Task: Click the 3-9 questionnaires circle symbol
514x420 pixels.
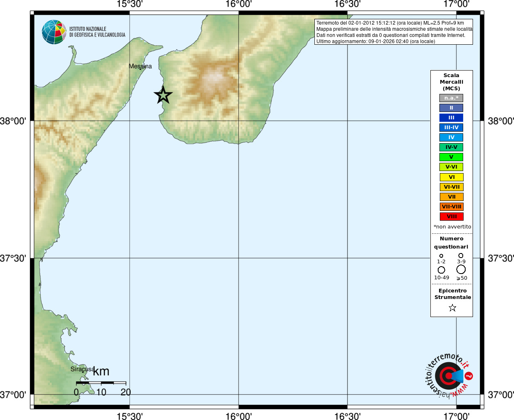Action: tap(461, 256)
